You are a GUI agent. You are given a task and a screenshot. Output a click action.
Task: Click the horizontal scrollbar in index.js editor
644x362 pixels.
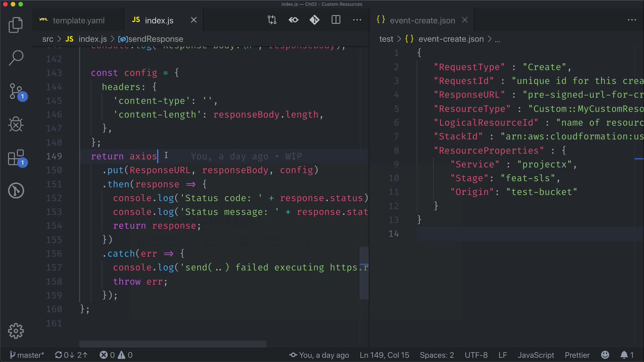(173, 344)
